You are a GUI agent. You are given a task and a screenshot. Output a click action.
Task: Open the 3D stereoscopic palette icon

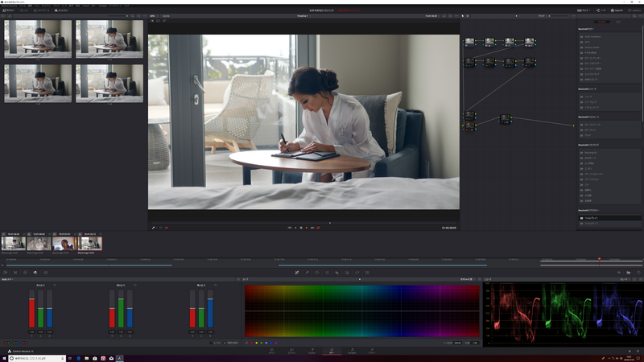click(x=367, y=273)
